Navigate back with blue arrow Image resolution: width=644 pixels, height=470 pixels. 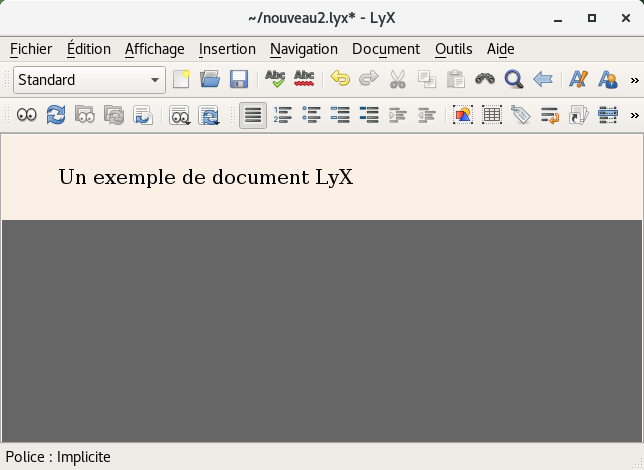click(x=543, y=79)
